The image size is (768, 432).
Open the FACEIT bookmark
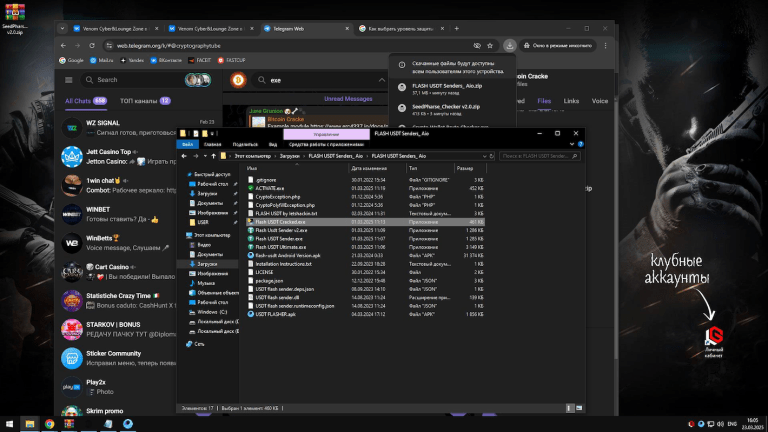[200, 60]
